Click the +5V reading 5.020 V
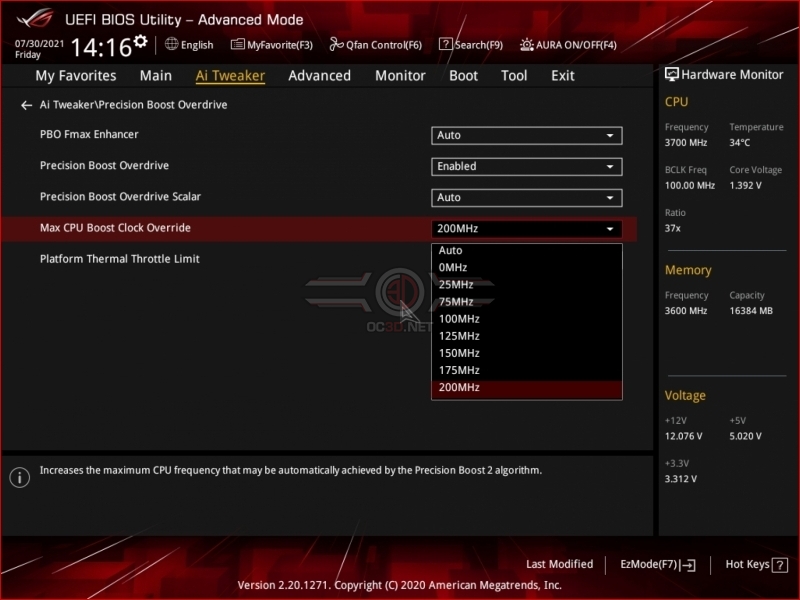The width and height of the screenshot is (800, 600). (x=745, y=437)
